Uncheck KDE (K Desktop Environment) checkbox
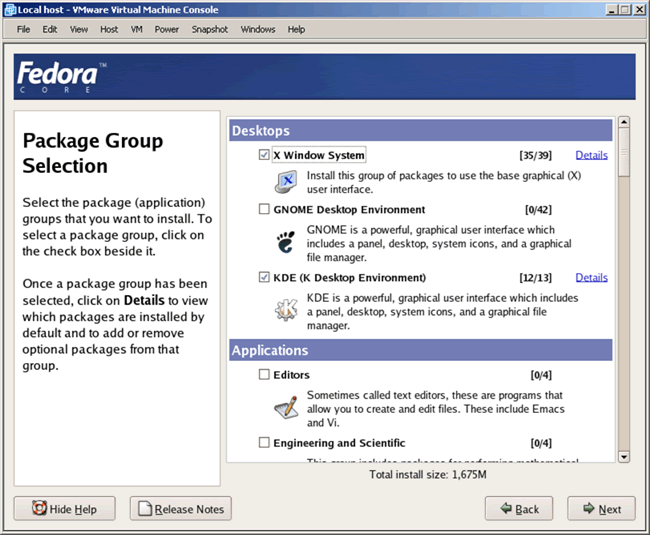The height and width of the screenshot is (535, 650). tap(264, 277)
